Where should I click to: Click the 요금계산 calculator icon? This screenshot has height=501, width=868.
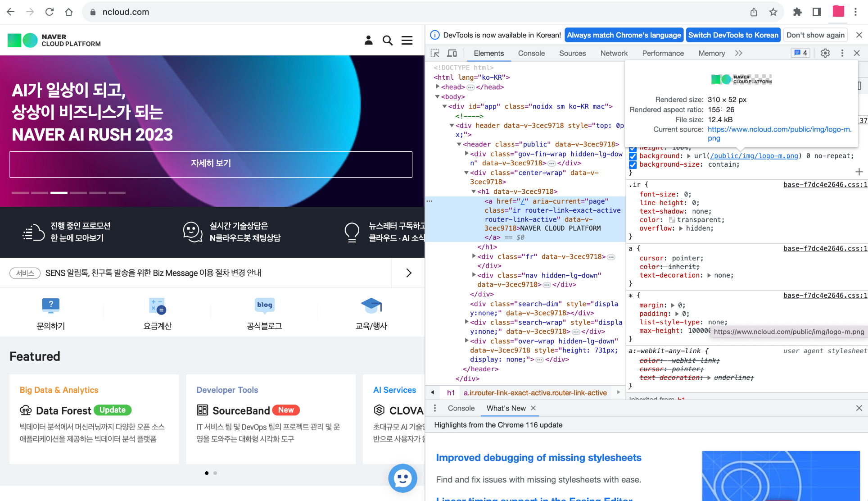158,306
